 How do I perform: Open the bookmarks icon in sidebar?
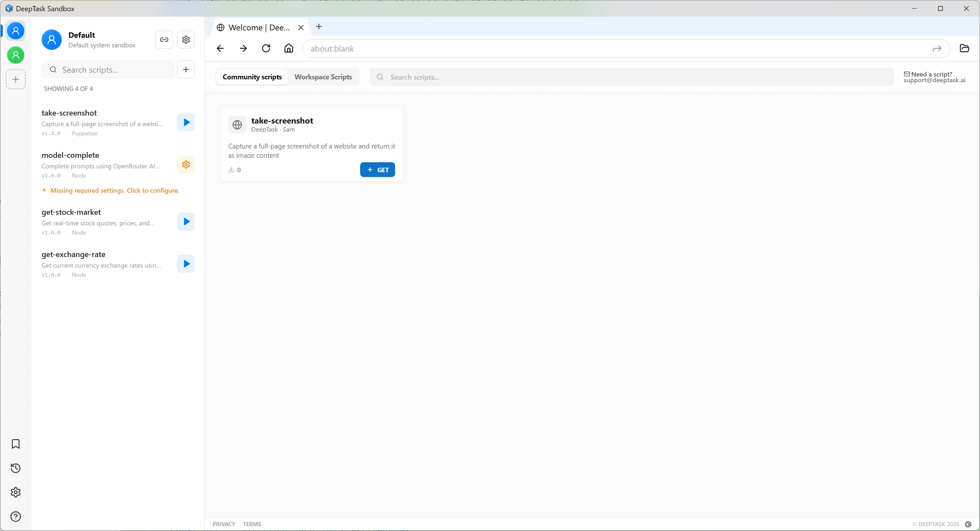click(x=16, y=444)
